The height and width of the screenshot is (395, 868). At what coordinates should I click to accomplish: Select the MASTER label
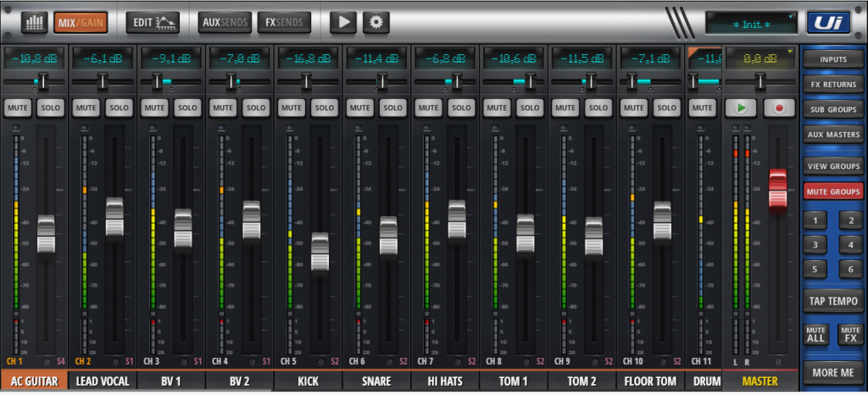point(760,381)
